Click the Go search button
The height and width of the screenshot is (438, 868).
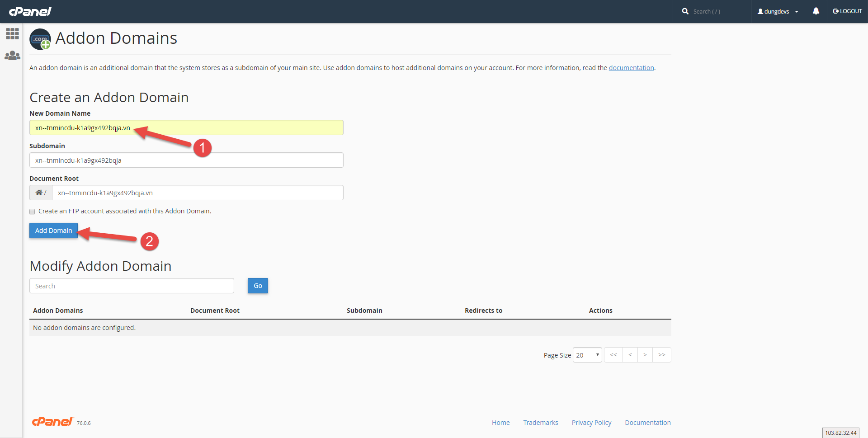tap(258, 286)
